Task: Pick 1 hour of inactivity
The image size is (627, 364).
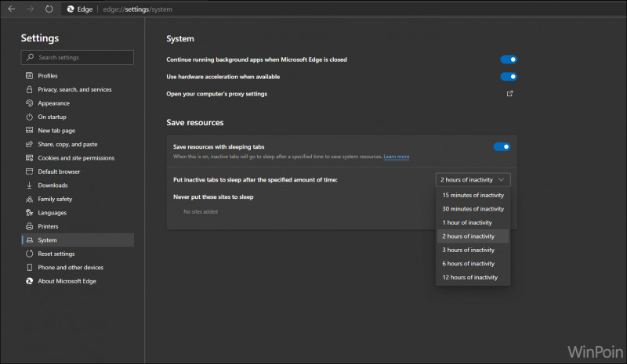Action: [473, 222]
